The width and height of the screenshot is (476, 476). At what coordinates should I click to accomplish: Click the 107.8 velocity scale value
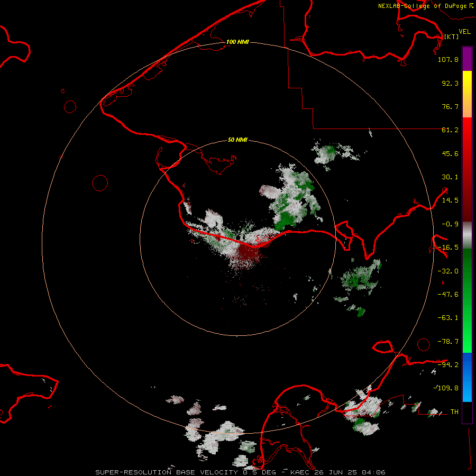(x=448, y=59)
